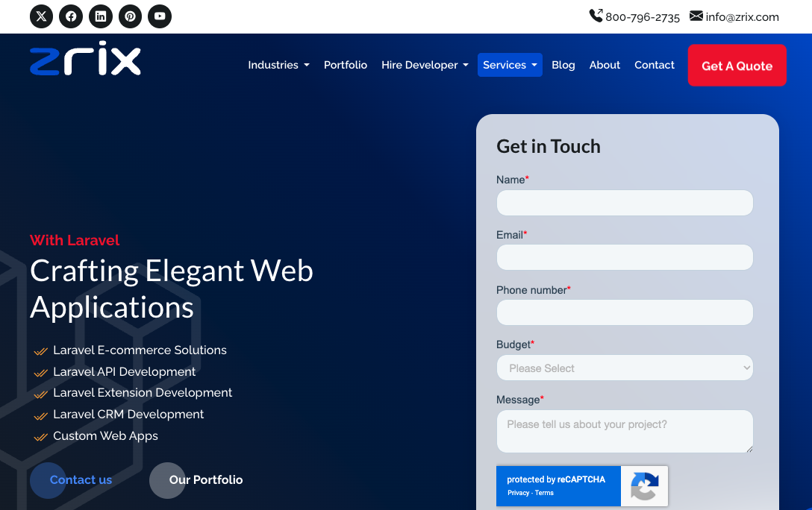Click the "Laravel CRM Development" text
The image size is (812, 510).
click(128, 415)
